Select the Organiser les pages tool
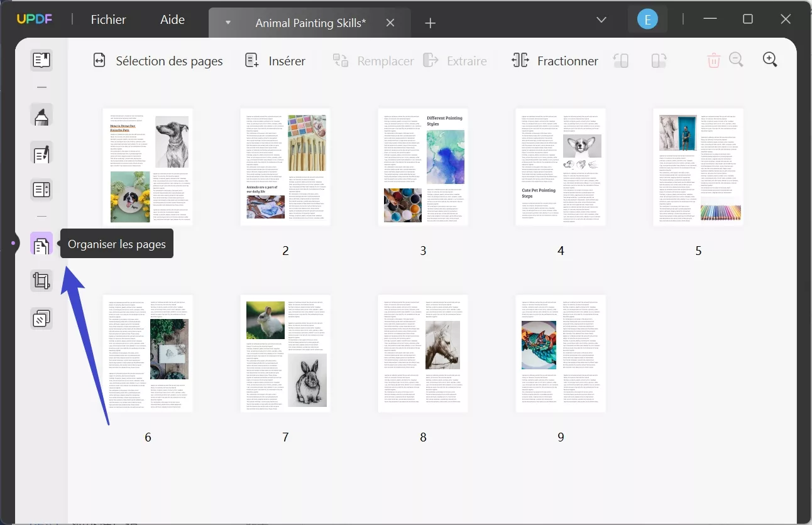Image resolution: width=812 pixels, height=525 pixels. click(41, 244)
